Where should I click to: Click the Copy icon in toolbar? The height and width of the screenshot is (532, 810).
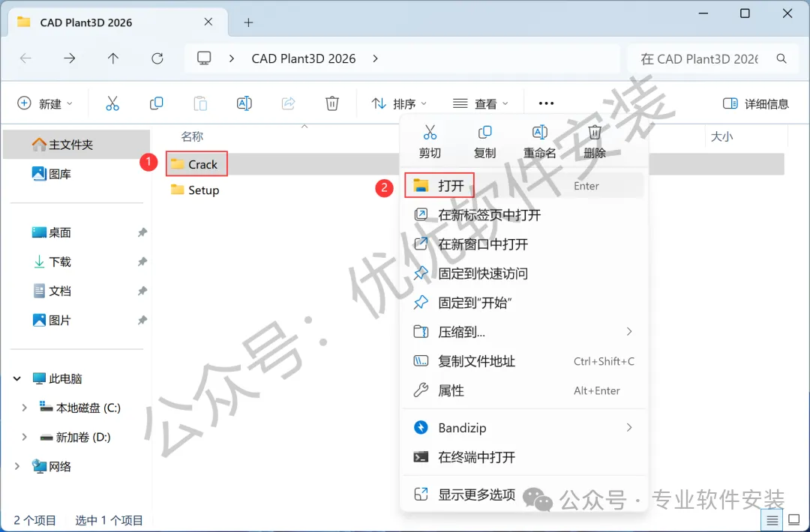pyautogui.click(x=156, y=103)
